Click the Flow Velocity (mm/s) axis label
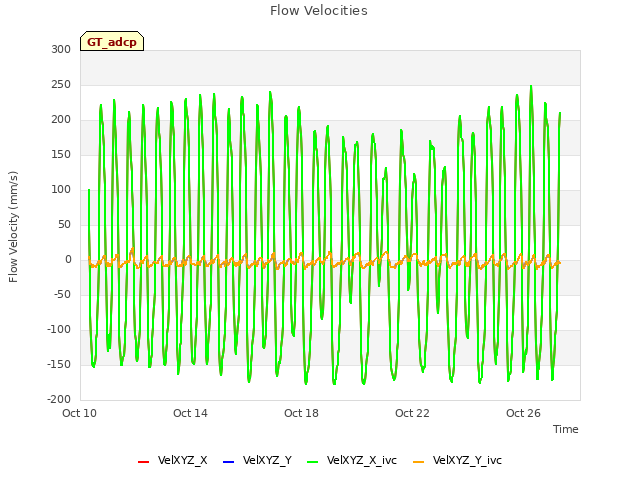The height and width of the screenshot is (480, 640). (13, 227)
